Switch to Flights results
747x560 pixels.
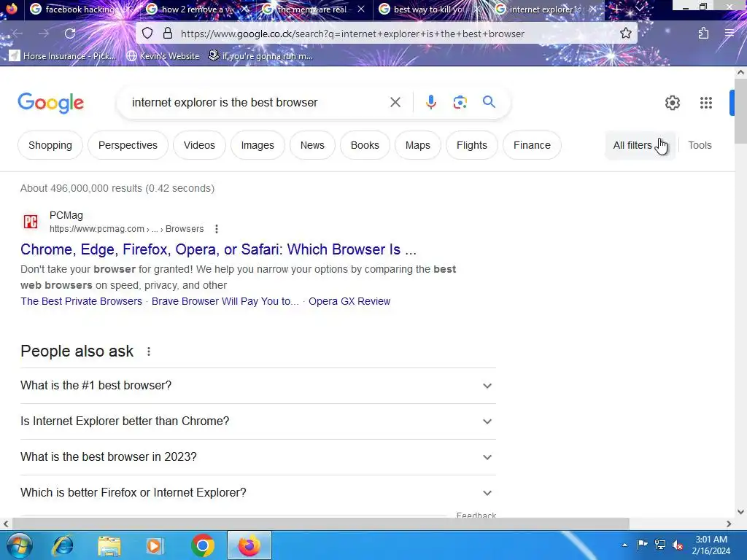[472, 145]
